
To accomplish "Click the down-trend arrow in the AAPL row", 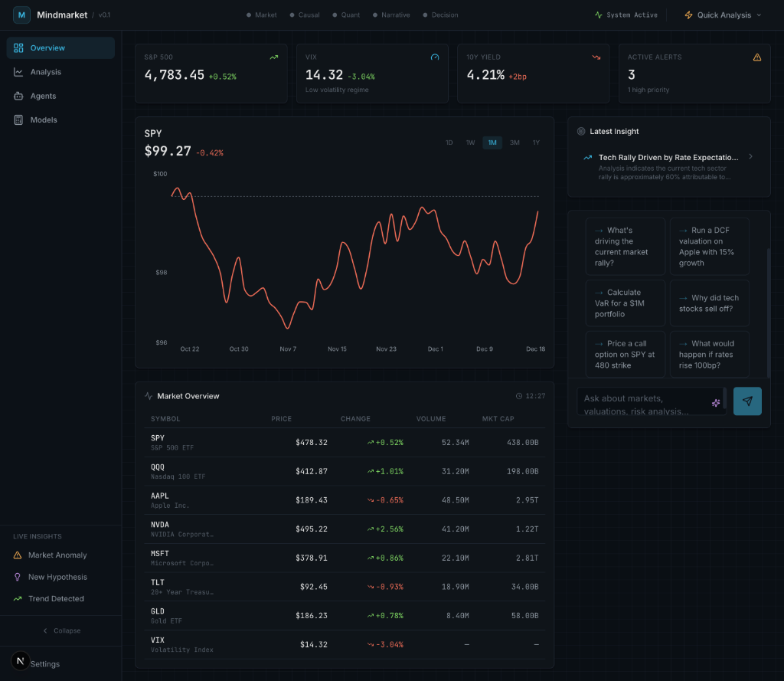I will click(x=371, y=500).
